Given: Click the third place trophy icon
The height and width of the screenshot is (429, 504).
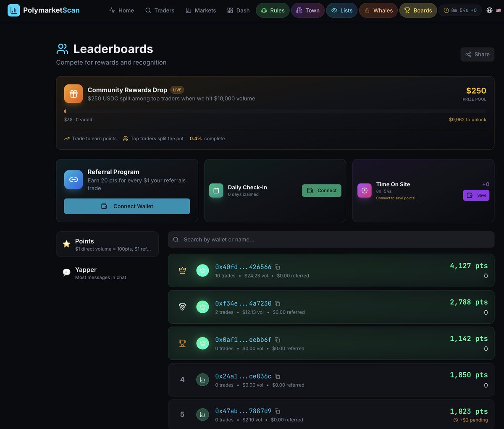Looking at the screenshot, I should pyautogui.click(x=182, y=343).
